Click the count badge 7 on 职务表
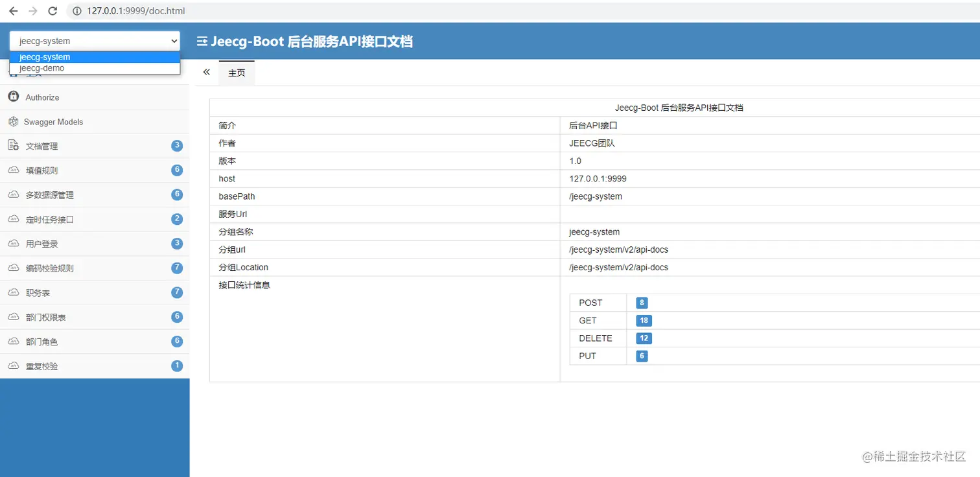 (177, 292)
